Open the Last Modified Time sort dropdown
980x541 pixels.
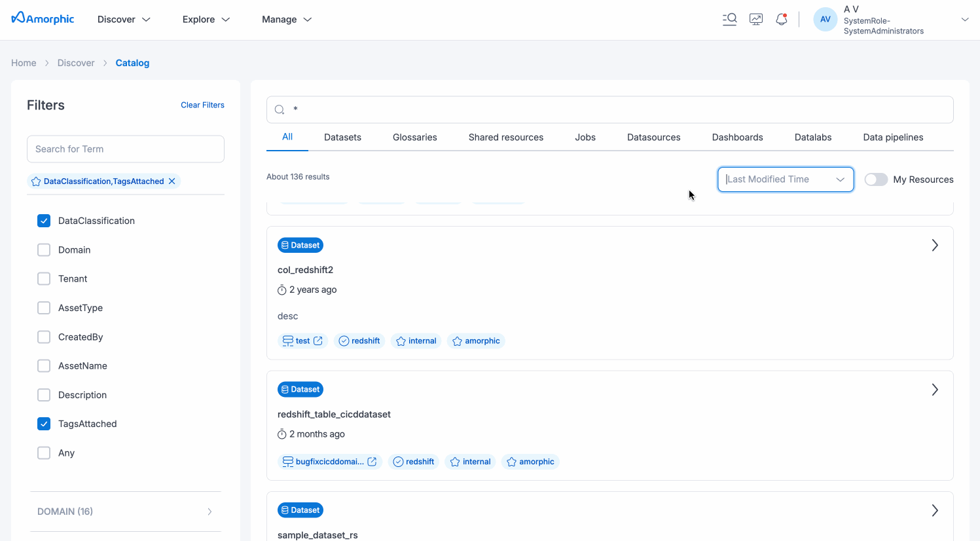[785, 179]
